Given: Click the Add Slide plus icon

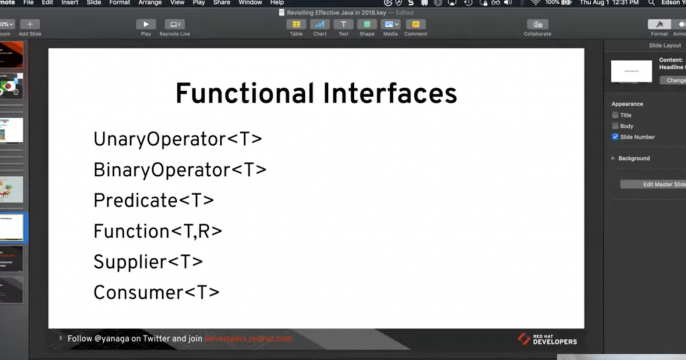Looking at the screenshot, I should (30, 24).
